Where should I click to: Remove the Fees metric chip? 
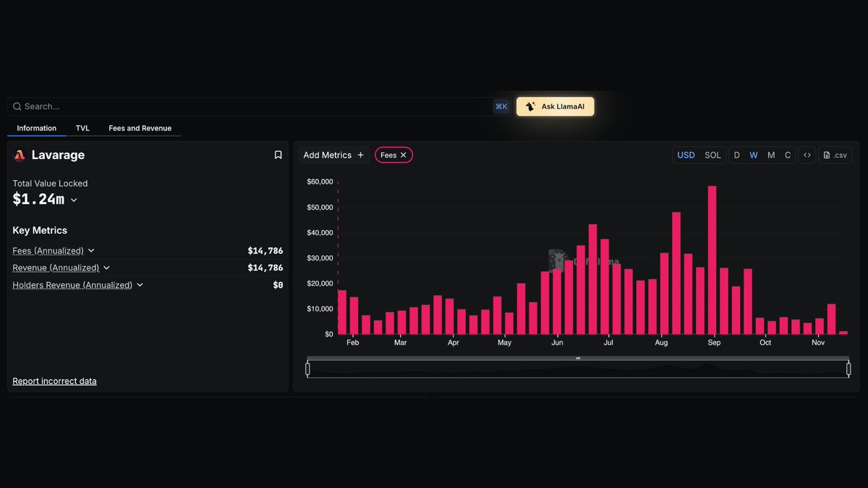404,155
